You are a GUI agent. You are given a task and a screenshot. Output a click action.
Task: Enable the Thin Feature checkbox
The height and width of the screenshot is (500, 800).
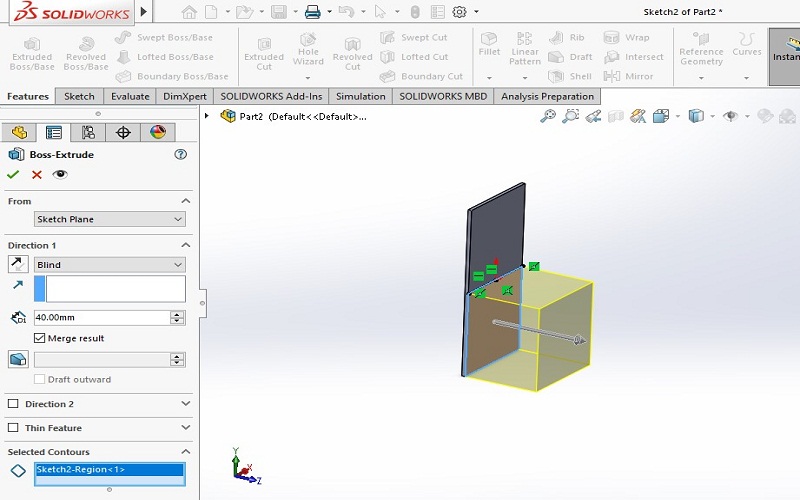tap(13, 428)
